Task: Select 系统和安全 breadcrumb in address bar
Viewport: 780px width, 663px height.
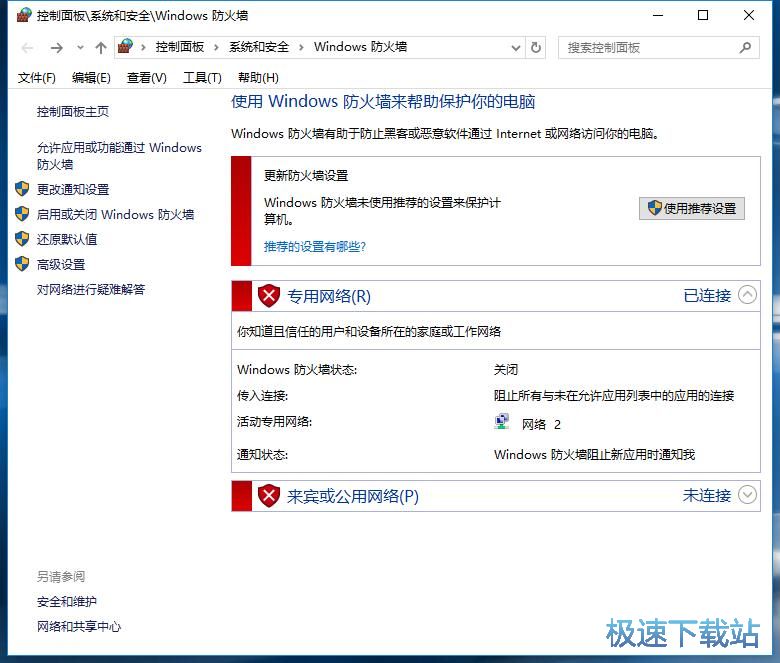Action: pyautogui.click(x=259, y=47)
